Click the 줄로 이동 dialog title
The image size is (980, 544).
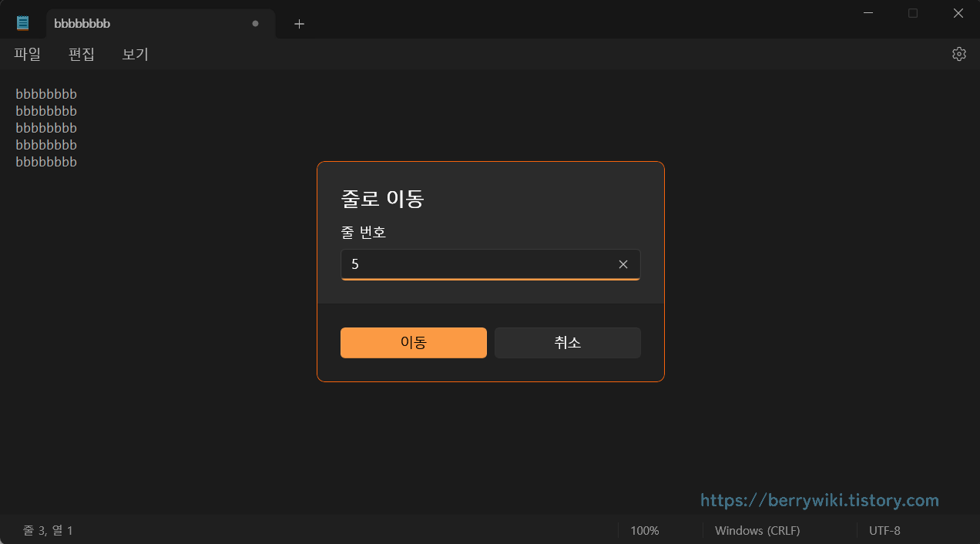click(381, 198)
